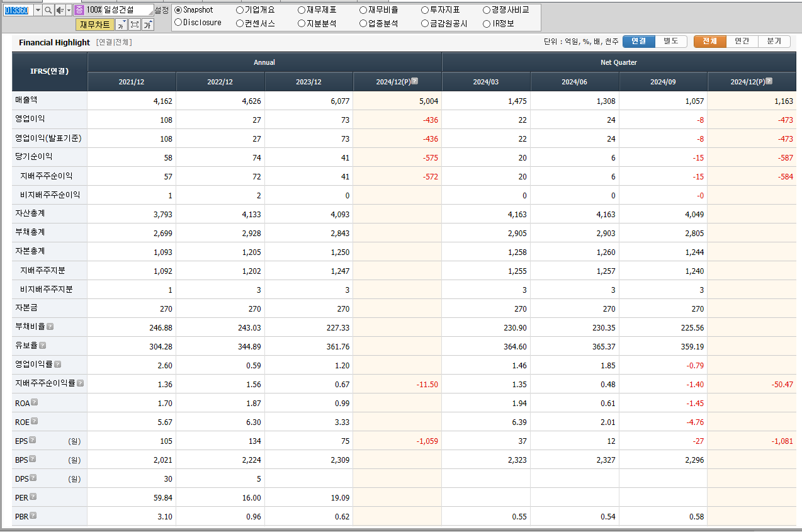Select the 업종분석 radio button
The width and height of the screenshot is (802, 532).
pos(363,23)
